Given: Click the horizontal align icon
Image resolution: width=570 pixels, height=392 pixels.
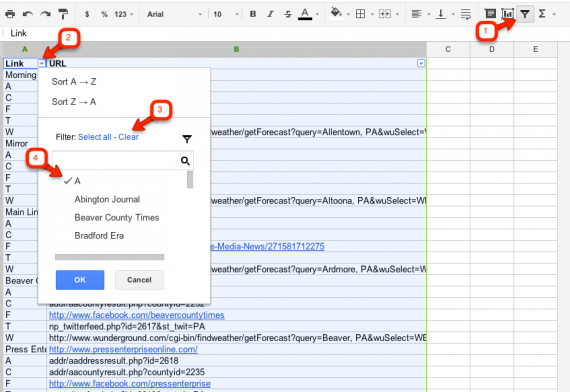Looking at the screenshot, I should tap(416, 14).
